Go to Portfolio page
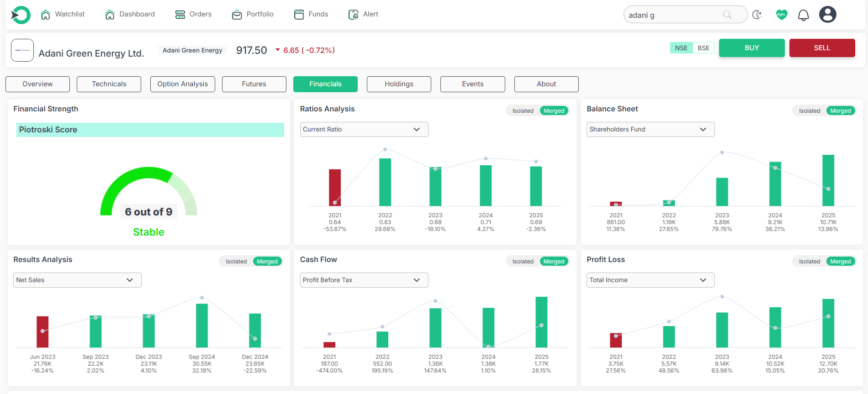Image resolution: width=868 pixels, height=394 pixels. [x=253, y=15]
